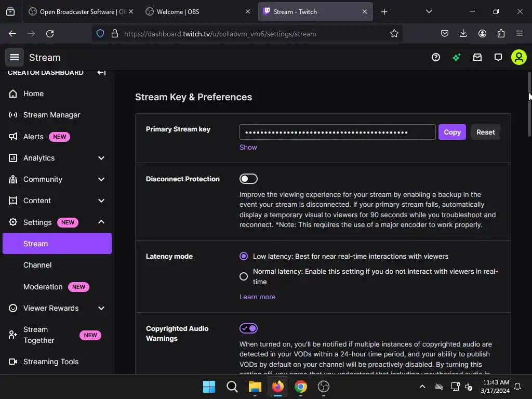Click the Analytics chart icon
The image size is (532, 399).
pyautogui.click(x=13, y=158)
